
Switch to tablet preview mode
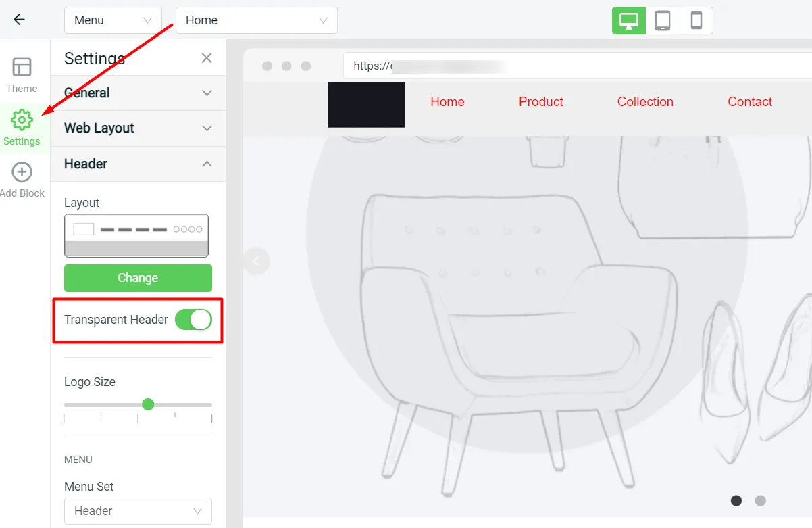[663, 20]
